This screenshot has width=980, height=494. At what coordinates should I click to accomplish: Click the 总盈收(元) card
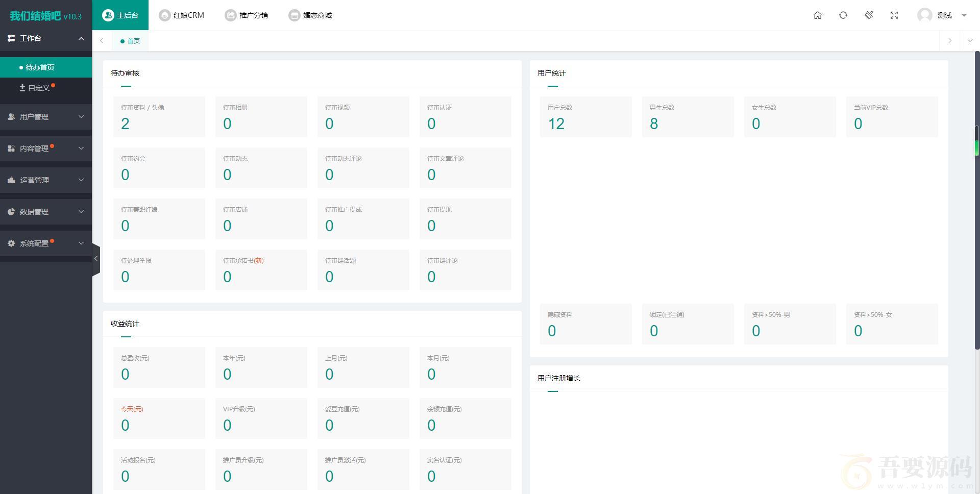[x=159, y=367]
